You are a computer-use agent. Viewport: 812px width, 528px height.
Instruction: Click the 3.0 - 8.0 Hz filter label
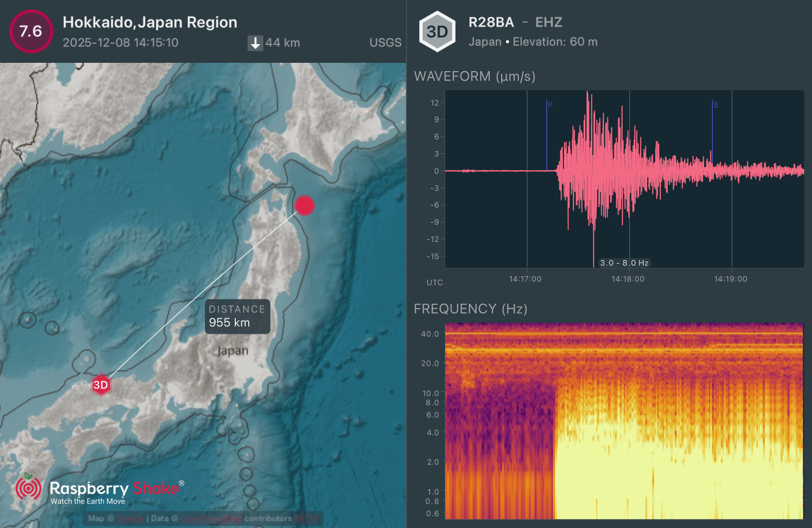(x=624, y=263)
